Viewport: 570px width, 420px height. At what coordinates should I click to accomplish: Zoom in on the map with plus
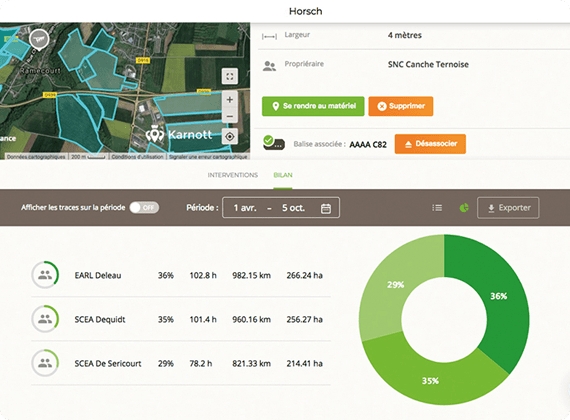tap(230, 99)
